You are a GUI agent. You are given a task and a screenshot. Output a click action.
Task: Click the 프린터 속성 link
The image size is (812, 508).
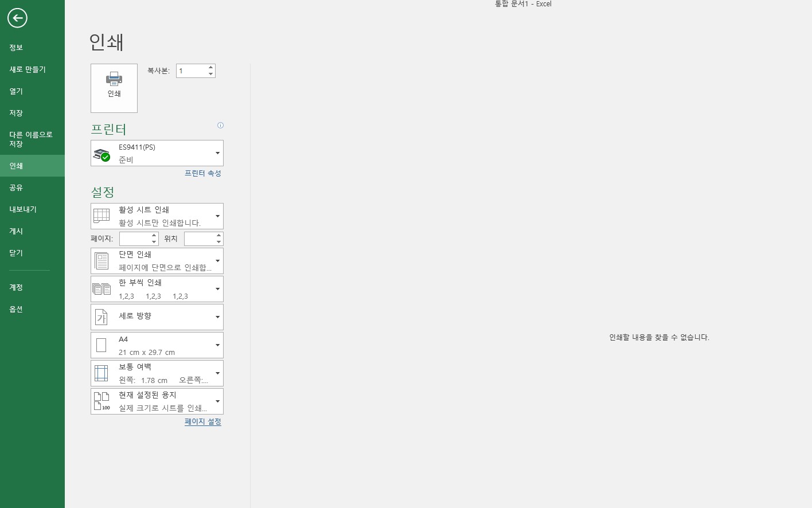coord(203,173)
